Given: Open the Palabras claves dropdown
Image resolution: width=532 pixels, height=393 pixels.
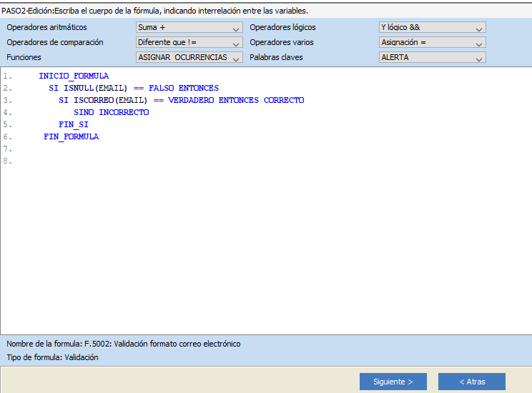Looking at the screenshot, I should coord(432,58).
